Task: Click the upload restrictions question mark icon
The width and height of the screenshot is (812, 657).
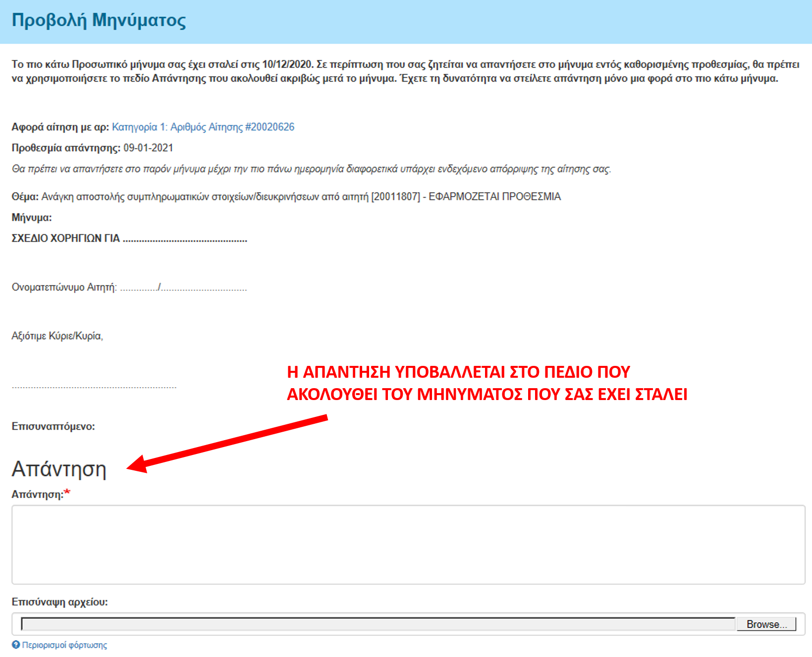Action: 16,645
